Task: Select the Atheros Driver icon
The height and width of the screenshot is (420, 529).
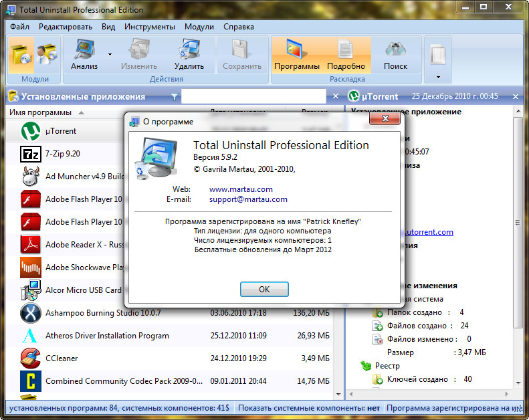Action: click(29, 336)
